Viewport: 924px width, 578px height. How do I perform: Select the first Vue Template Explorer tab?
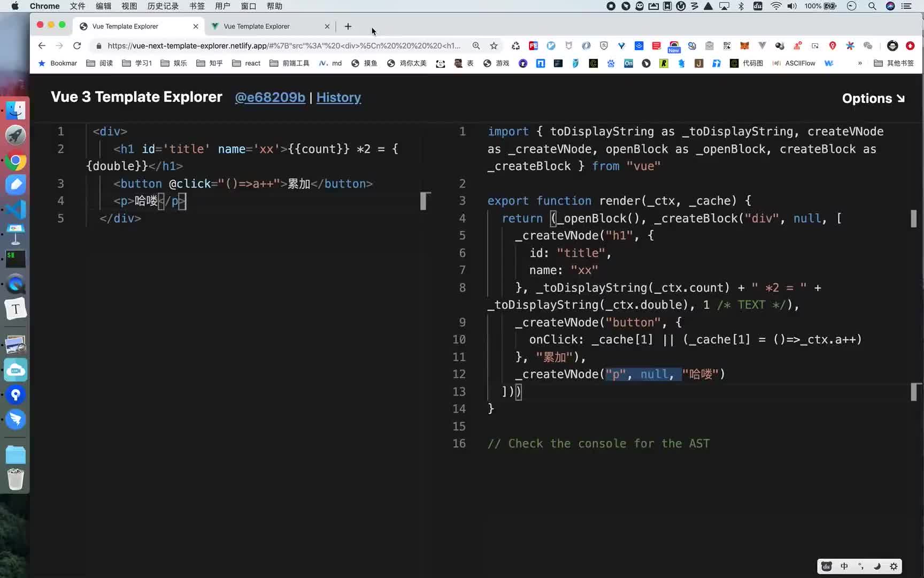coord(138,26)
